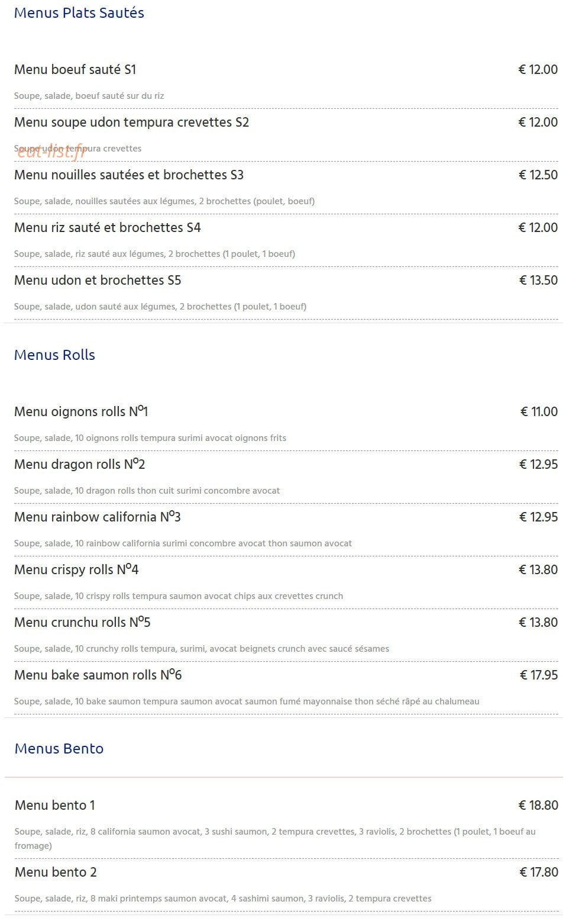
Task: Select Menu riz sauté et brochettes S4
Action: (108, 228)
